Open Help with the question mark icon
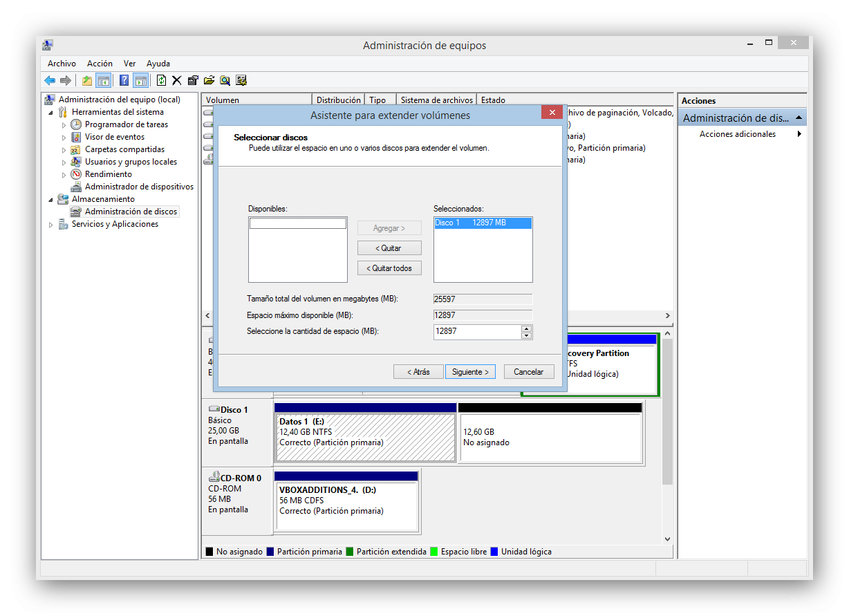This screenshot has width=849, height=616. pos(124,80)
